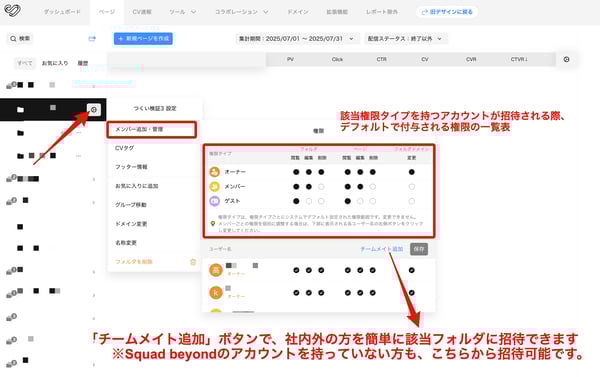Click the 検索 search field
This screenshot has height=377, width=600.
click(x=20, y=39)
